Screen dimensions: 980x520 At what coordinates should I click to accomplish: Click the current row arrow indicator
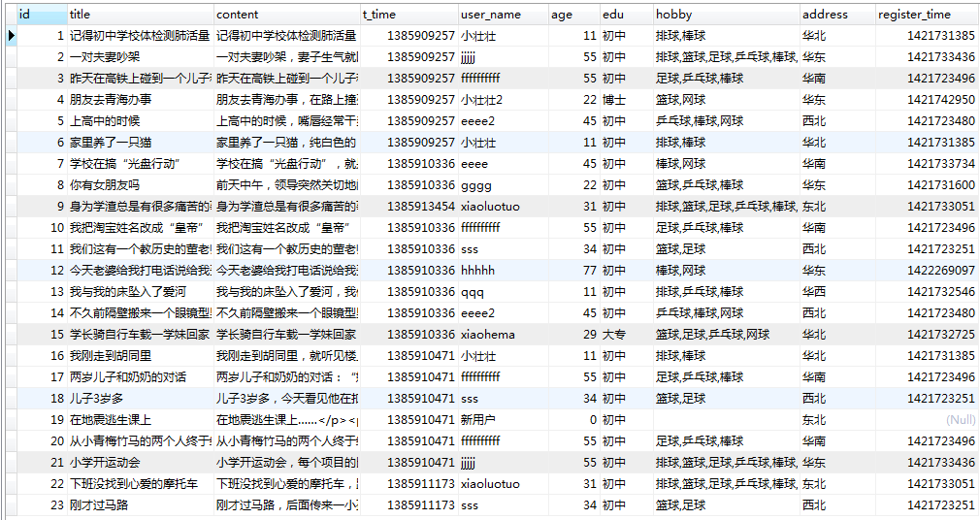pyautogui.click(x=11, y=36)
